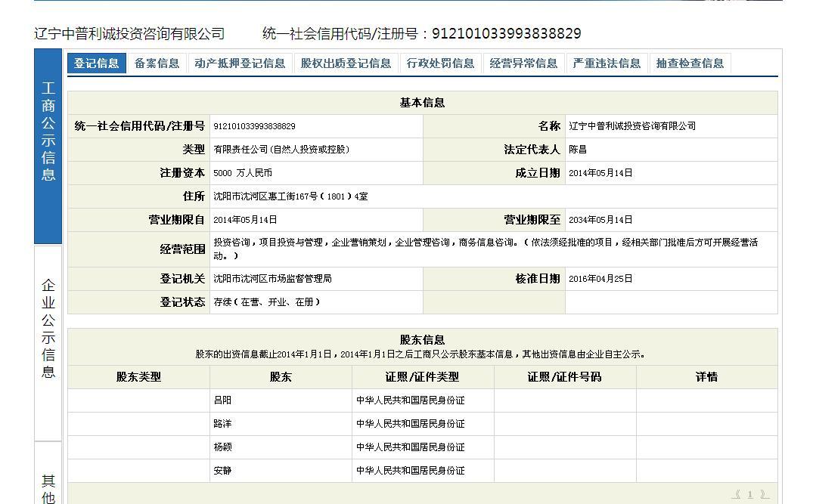813x504 pixels.
Task: Click 吕阳's ID type 中华人民共和国居民身份证
Action: point(410,400)
